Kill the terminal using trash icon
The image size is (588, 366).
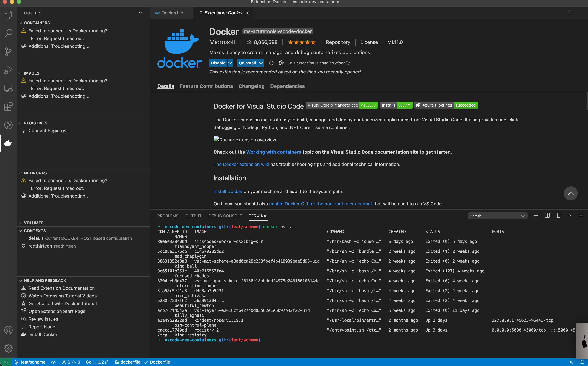[558, 216]
